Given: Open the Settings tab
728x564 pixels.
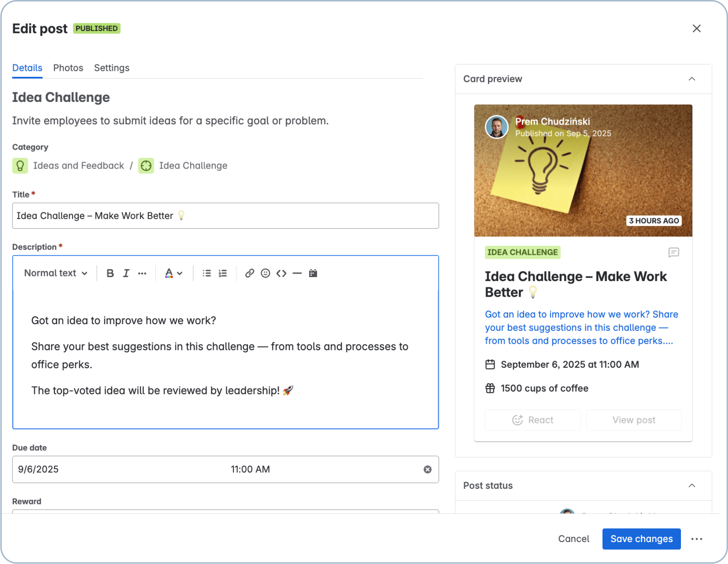Looking at the screenshot, I should (x=111, y=67).
